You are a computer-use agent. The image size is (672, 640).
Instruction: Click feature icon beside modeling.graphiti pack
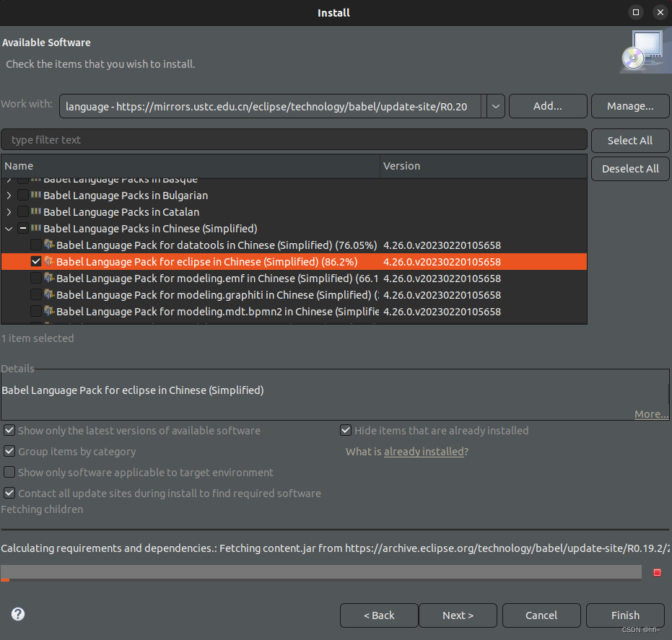[x=49, y=294]
